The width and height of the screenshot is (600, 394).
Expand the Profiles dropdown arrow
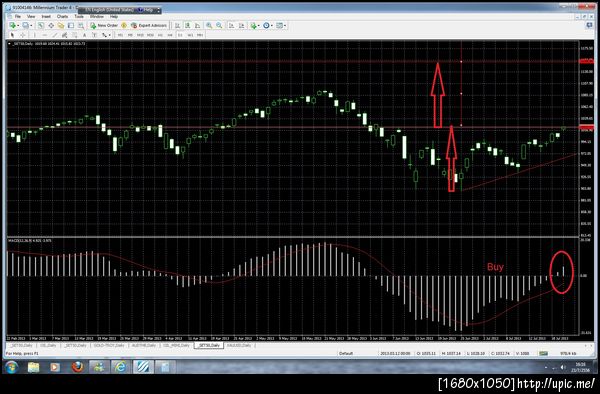coord(31,26)
